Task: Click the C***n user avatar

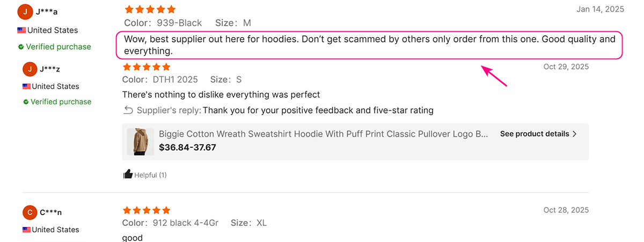Action: click(x=30, y=212)
